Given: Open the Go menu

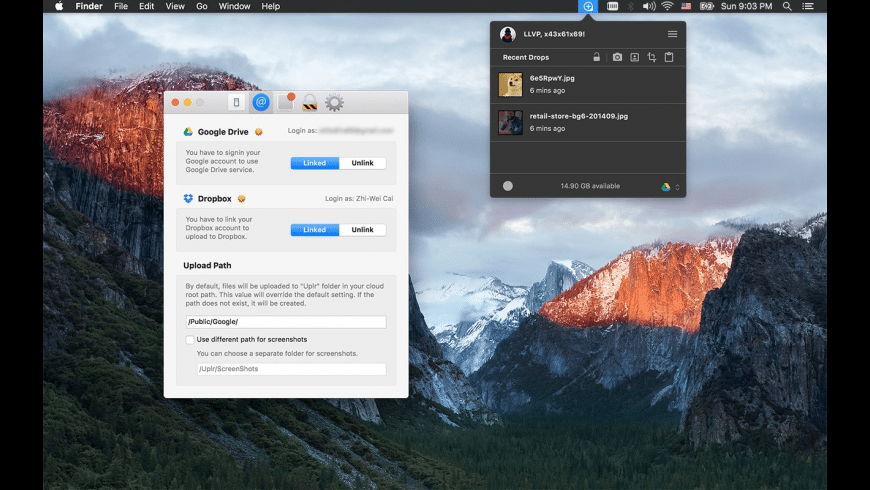Looking at the screenshot, I should pos(201,6).
